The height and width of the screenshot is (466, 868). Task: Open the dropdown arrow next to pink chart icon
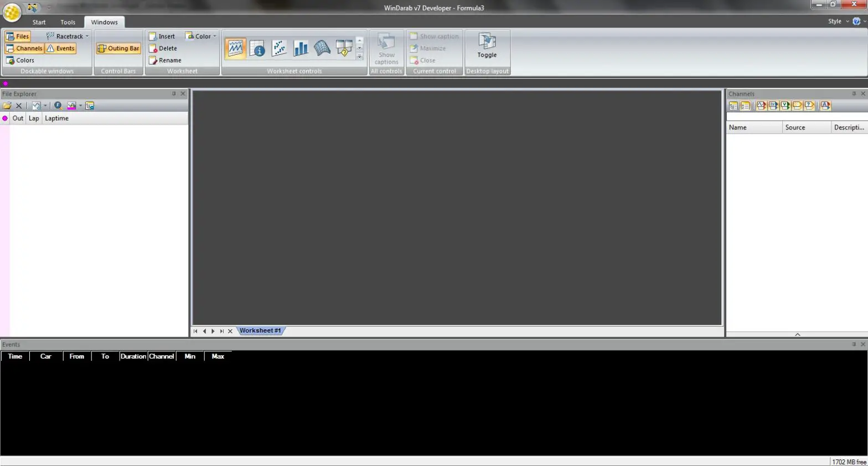[80, 106]
